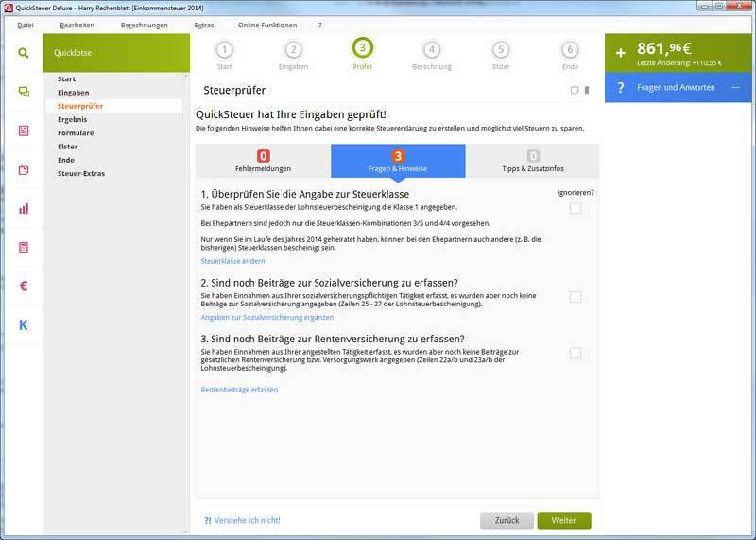Click the bookmark icon beside Steuerprüfer heading
Viewport: 756px width, 540px height.
587,91
